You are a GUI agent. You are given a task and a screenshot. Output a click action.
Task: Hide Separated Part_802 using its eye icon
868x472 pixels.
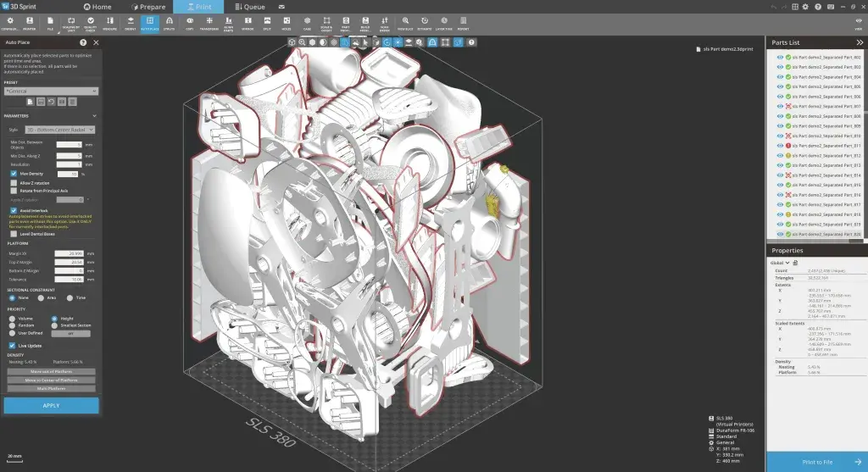click(780, 57)
